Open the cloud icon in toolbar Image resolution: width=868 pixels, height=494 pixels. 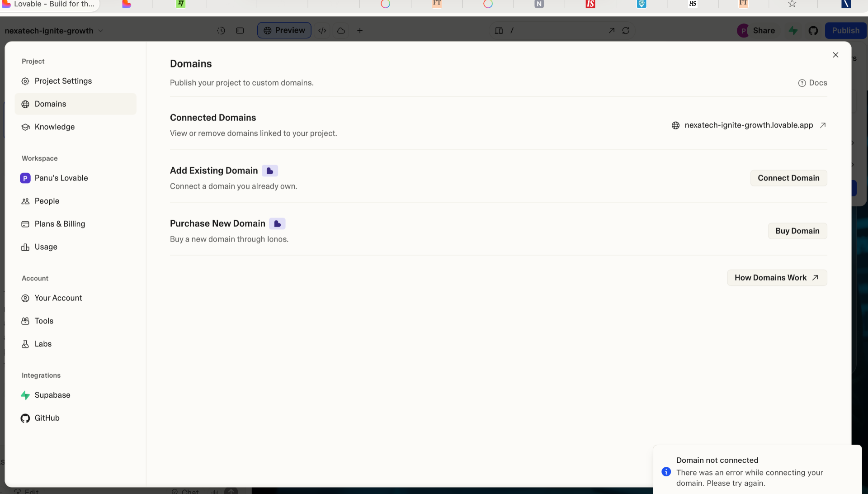341,31
